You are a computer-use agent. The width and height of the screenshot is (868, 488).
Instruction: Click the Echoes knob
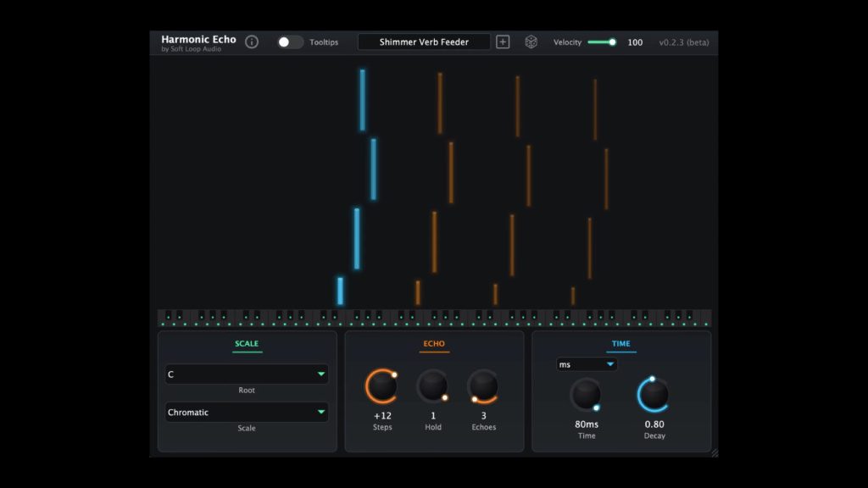click(x=483, y=386)
